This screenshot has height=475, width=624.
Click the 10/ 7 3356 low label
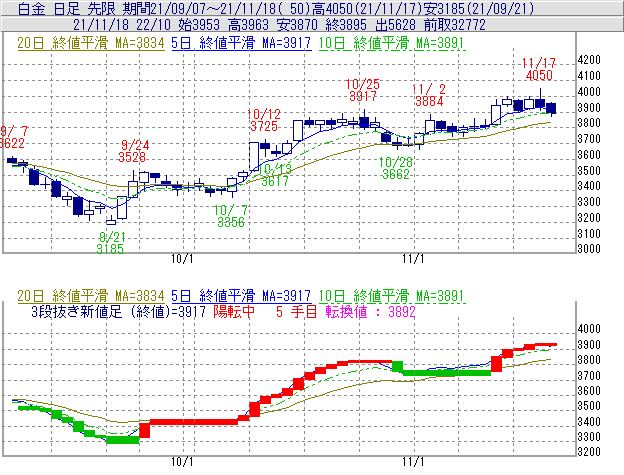point(231,216)
